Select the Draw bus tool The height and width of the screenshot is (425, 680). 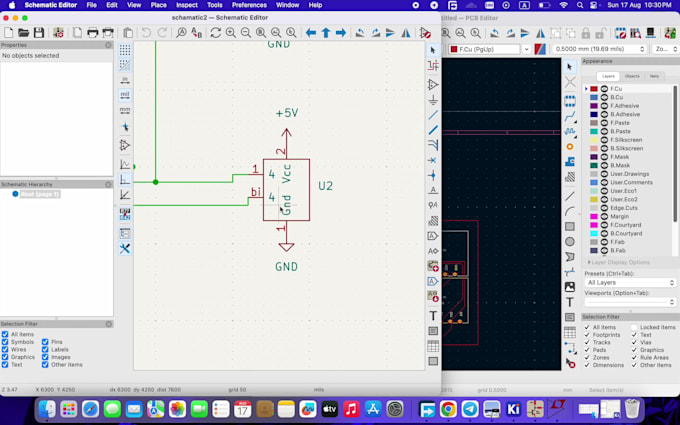click(433, 130)
